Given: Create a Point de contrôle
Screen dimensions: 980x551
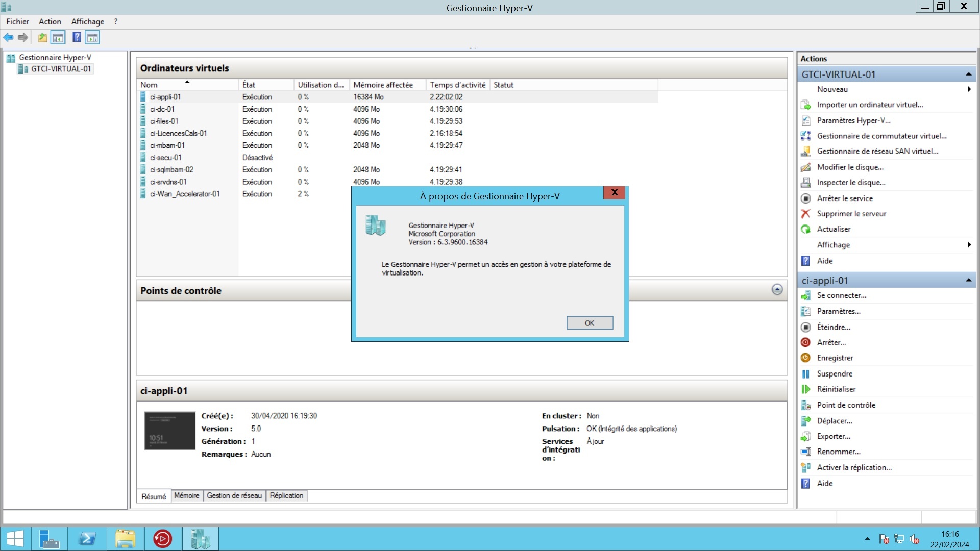Looking at the screenshot, I should [x=846, y=405].
